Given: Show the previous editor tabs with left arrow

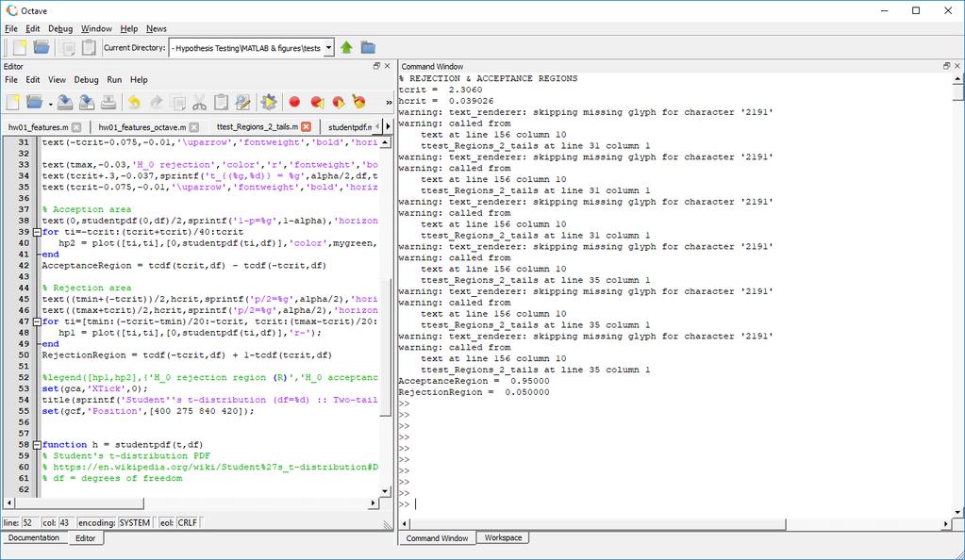Looking at the screenshot, I should tap(377, 126).
